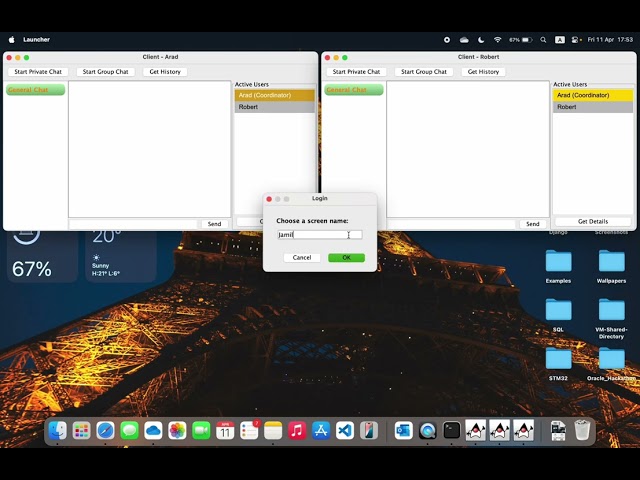Screen dimensions: 640x480
Task: Open the Trash in the Dock
Action: click(x=582, y=431)
